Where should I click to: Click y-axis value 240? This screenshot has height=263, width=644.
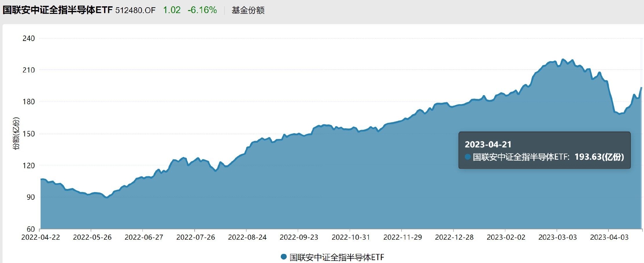(x=29, y=38)
